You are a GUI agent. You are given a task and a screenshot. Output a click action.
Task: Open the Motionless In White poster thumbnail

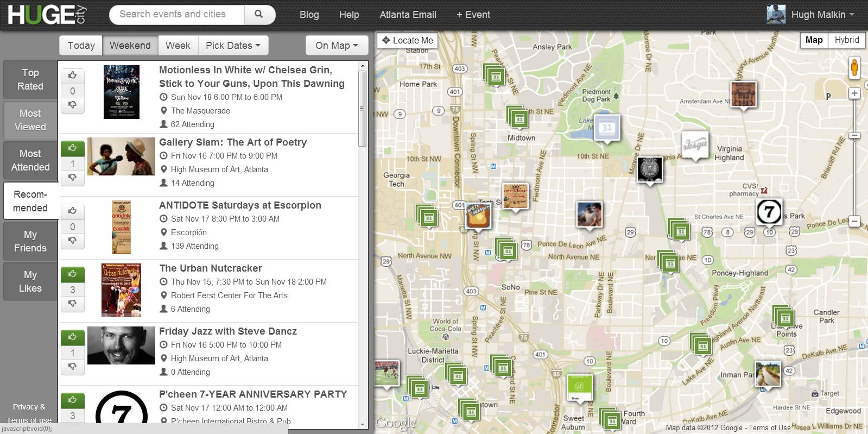(122, 92)
